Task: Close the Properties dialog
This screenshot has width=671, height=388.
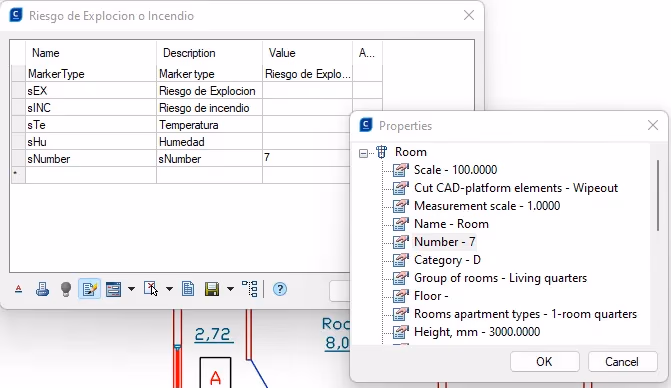Action: click(653, 125)
